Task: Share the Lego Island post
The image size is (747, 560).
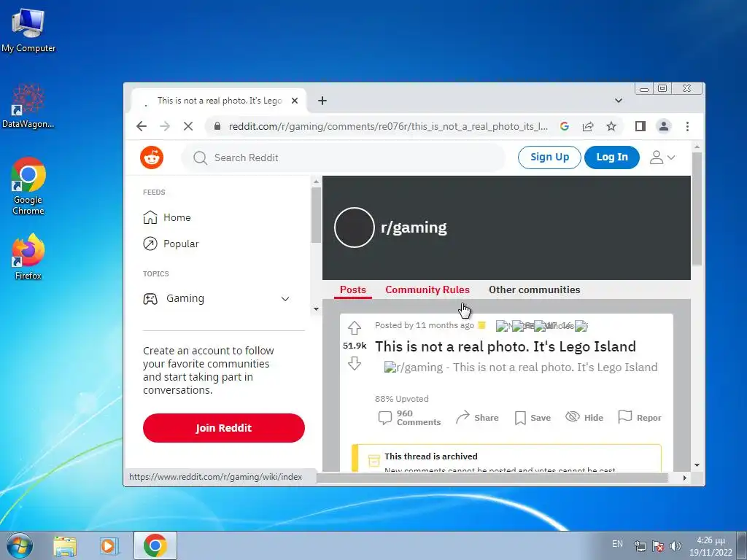Action: pos(477,418)
